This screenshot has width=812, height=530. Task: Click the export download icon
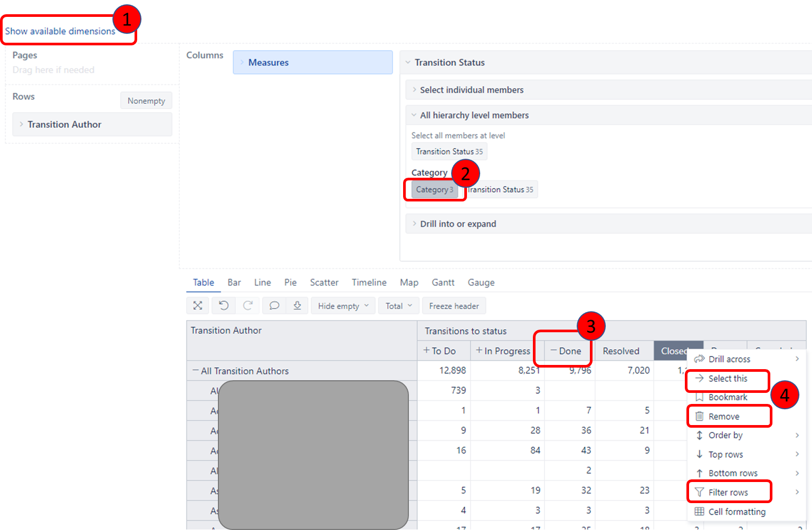tap(297, 306)
